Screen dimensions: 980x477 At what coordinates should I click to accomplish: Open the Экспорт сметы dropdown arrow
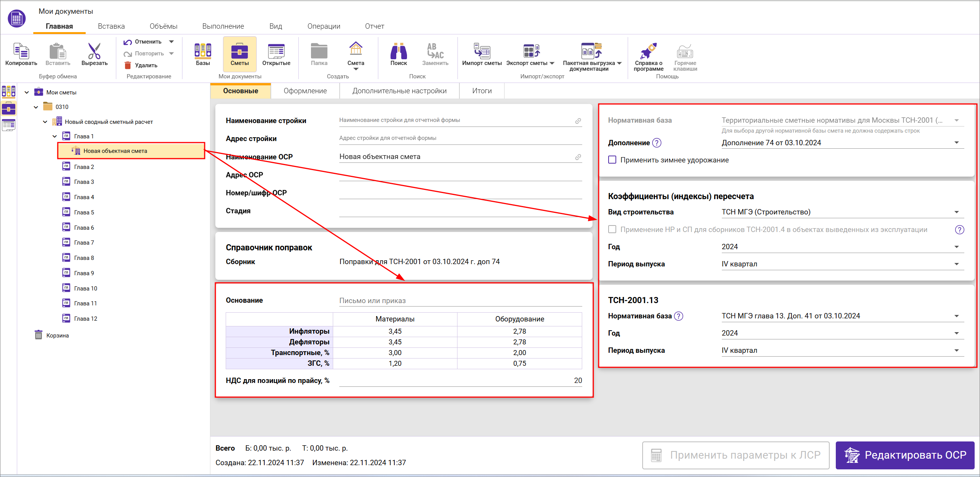(x=552, y=63)
